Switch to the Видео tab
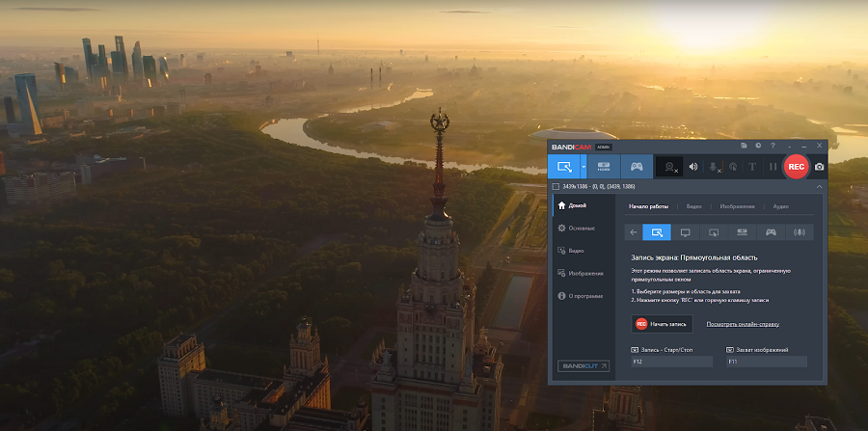The width and height of the screenshot is (868, 431). tap(694, 206)
